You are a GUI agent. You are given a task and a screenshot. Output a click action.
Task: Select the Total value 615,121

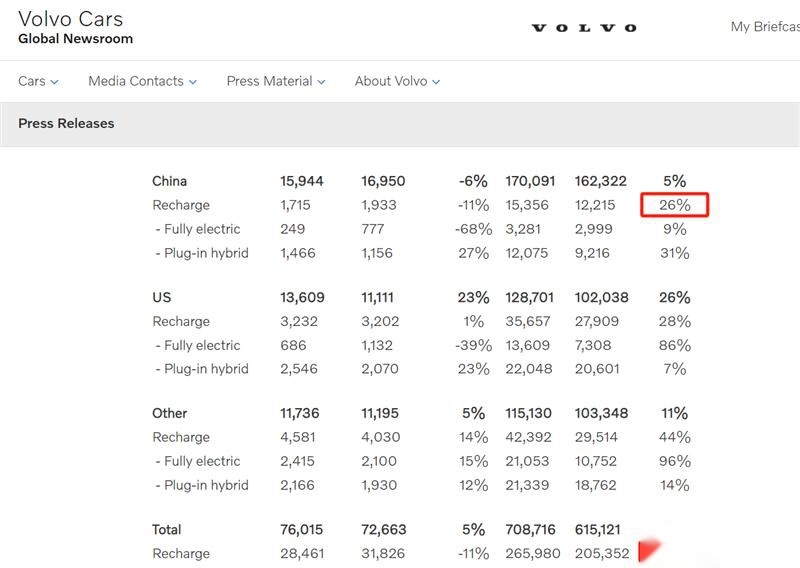click(x=597, y=530)
